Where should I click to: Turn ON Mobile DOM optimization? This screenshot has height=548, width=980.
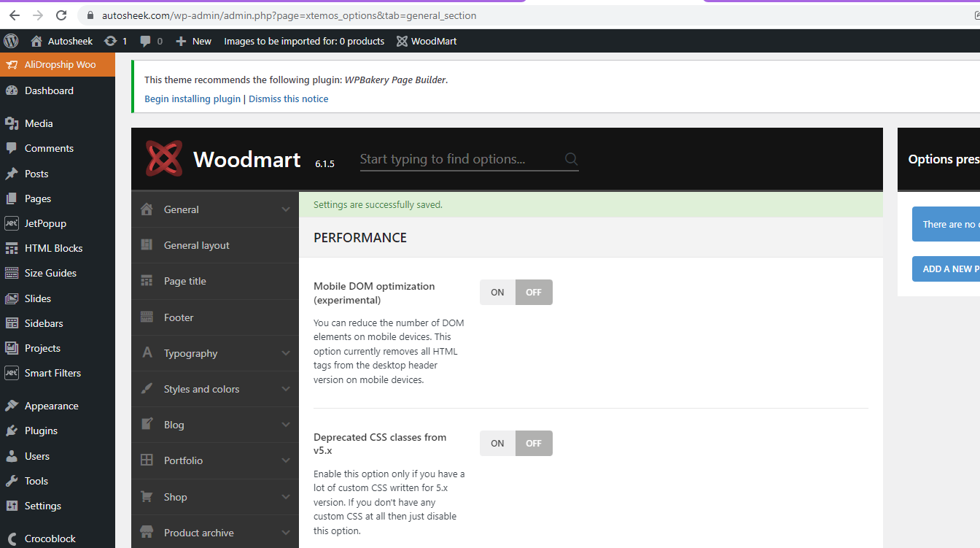pos(497,292)
